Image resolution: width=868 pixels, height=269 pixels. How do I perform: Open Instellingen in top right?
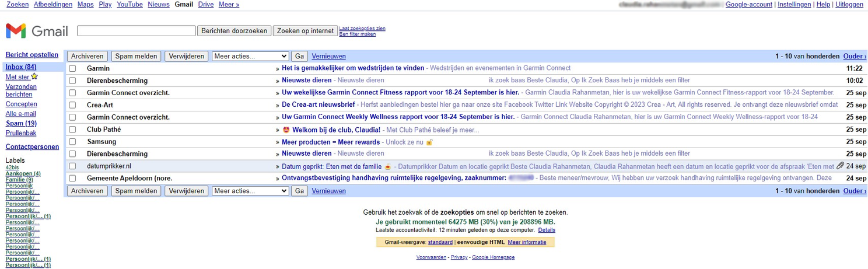794,4
